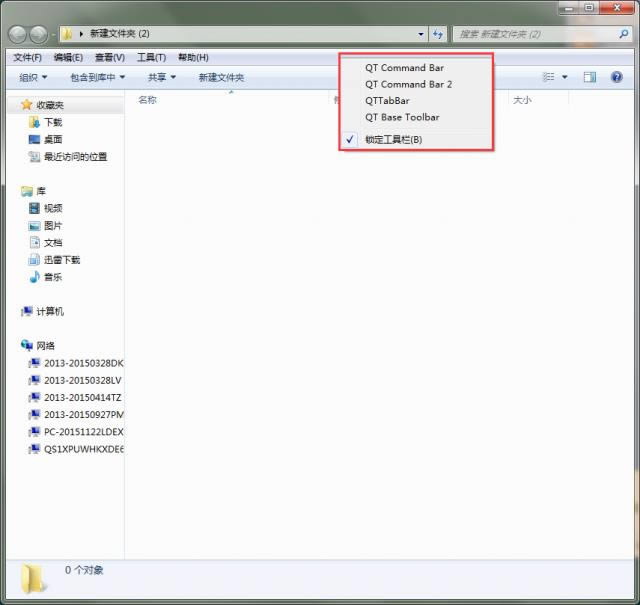Select network computer PC-20151122LDEX

pyautogui.click(x=83, y=432)
